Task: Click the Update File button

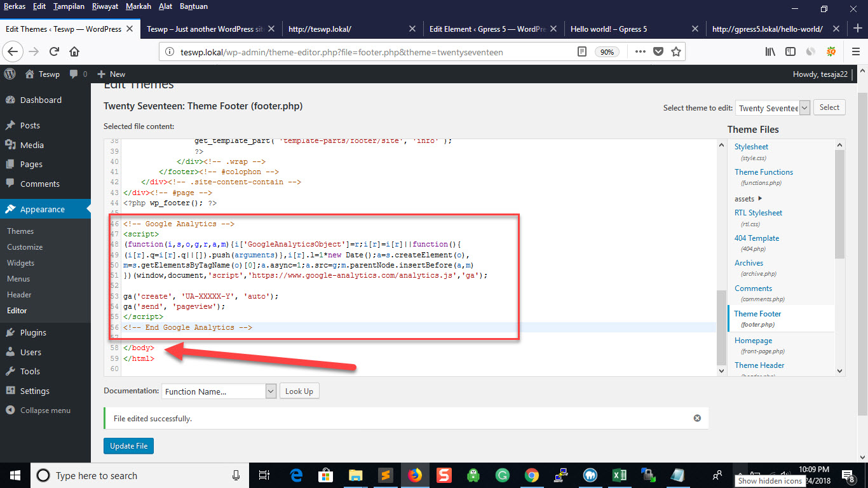Action: [128, 446]
